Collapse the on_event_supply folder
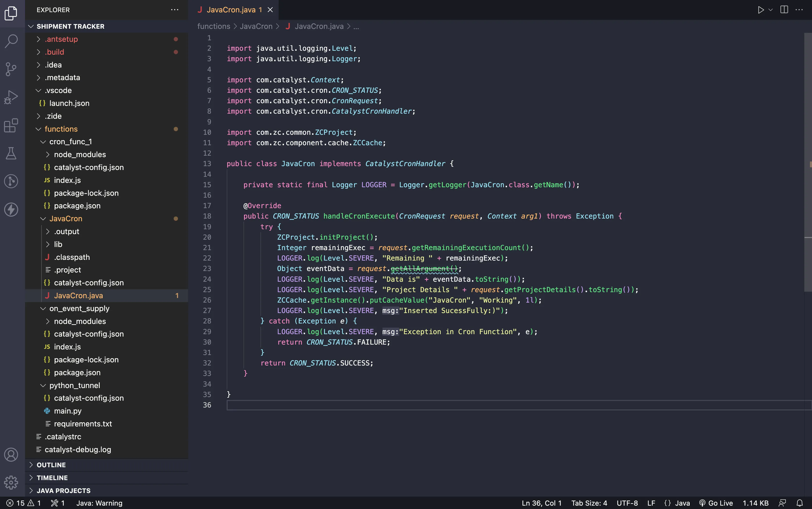 pos(107,308)
